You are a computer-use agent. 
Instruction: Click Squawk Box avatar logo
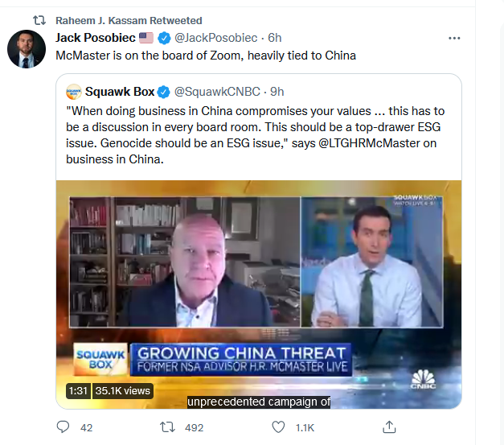74,92
